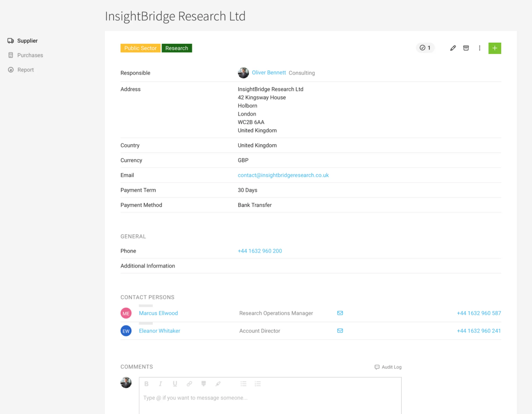Open the Audit Log
The image size is (532, 414).
(x=388, y=367)
